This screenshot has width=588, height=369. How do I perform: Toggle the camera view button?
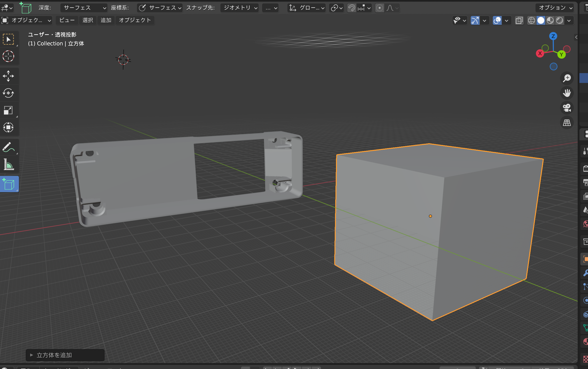567,108
